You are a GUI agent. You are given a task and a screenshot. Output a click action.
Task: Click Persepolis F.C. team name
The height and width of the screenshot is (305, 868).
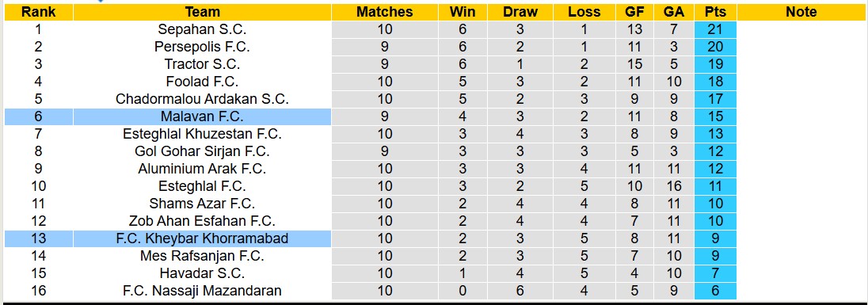click(202, 47)
